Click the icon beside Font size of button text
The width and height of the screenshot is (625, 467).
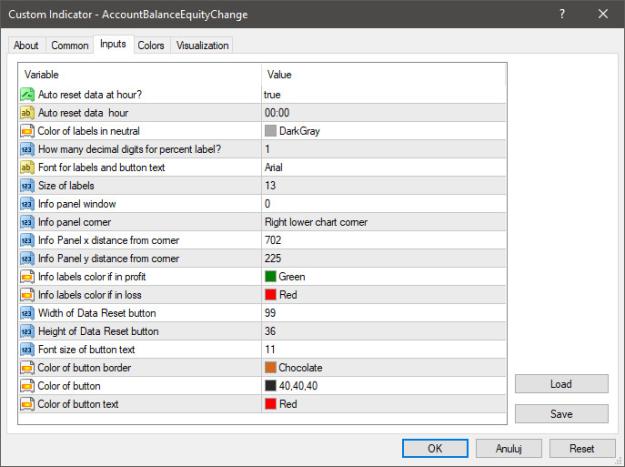point(27,349)
